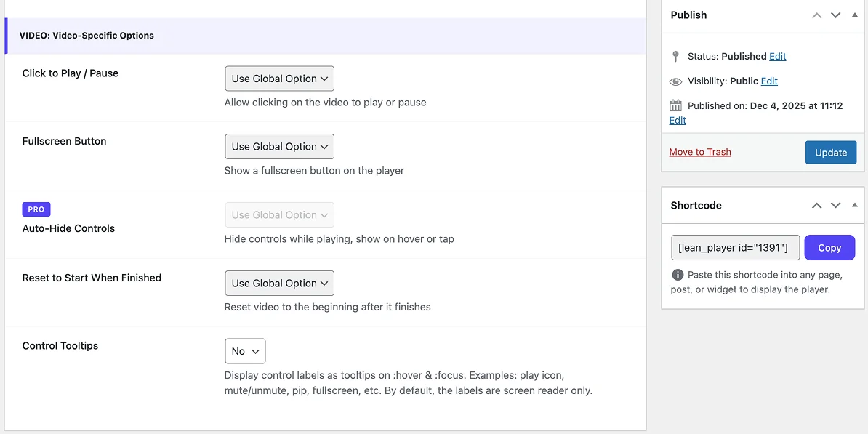Image resolution: width=868 pixels, height=434 pixels.
Task: Move Publish panel up arrow
Action: coord(817,15)
